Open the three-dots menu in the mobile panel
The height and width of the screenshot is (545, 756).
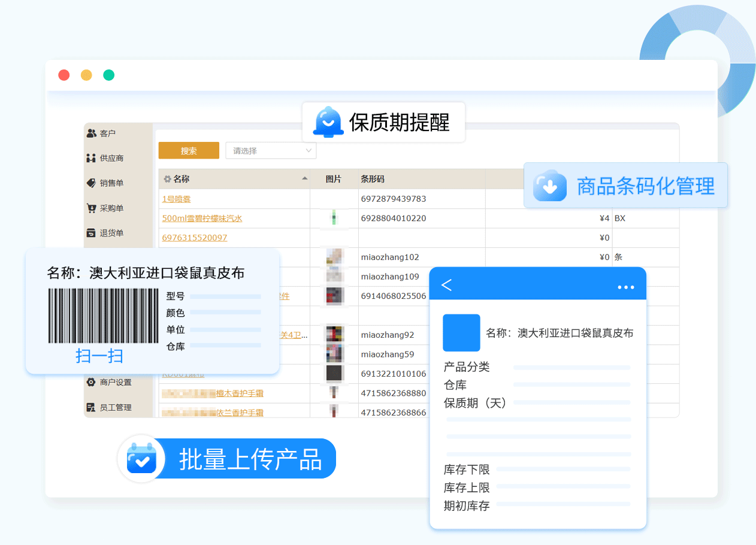pyautogui.click(x=625, y=287)
